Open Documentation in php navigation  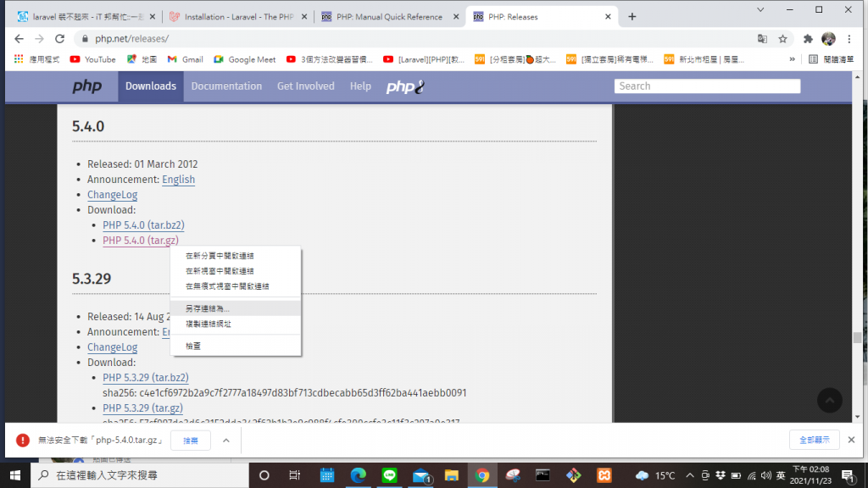tap(226, 86)
